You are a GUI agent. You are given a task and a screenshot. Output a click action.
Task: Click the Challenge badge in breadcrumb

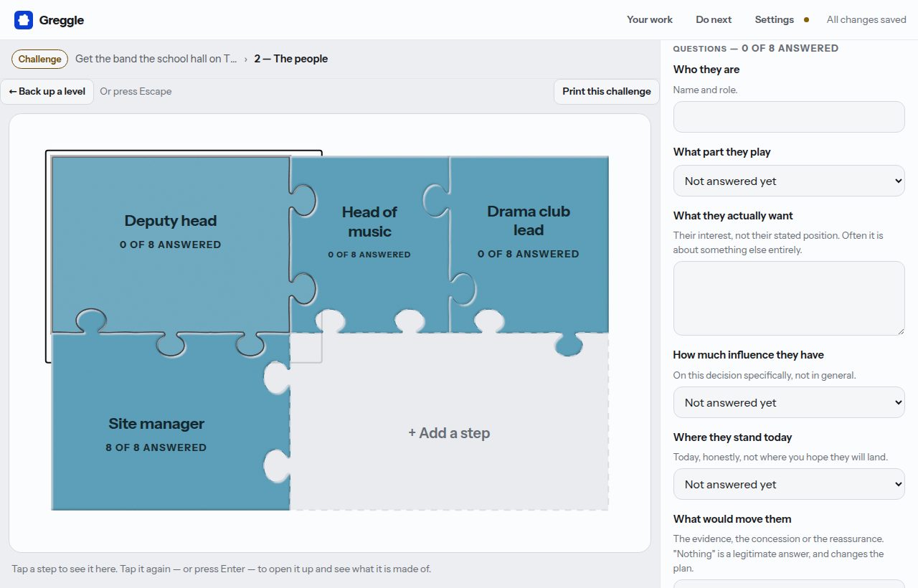tap(40, 59)
